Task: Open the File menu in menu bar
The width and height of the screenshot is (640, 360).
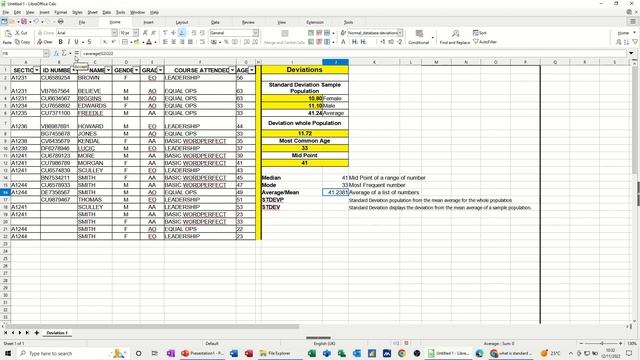Action: click(x=6, y=12)
